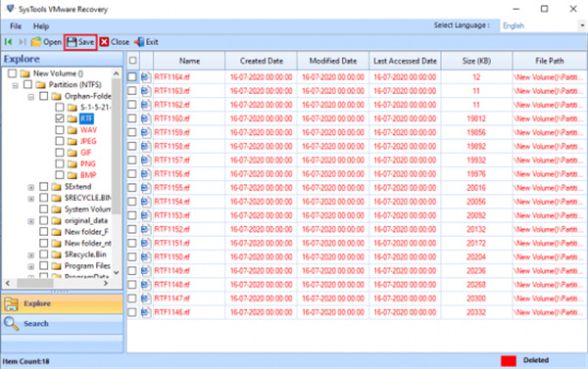Click the file icon for RTF1152.rtf

click(x=146, y=229)
